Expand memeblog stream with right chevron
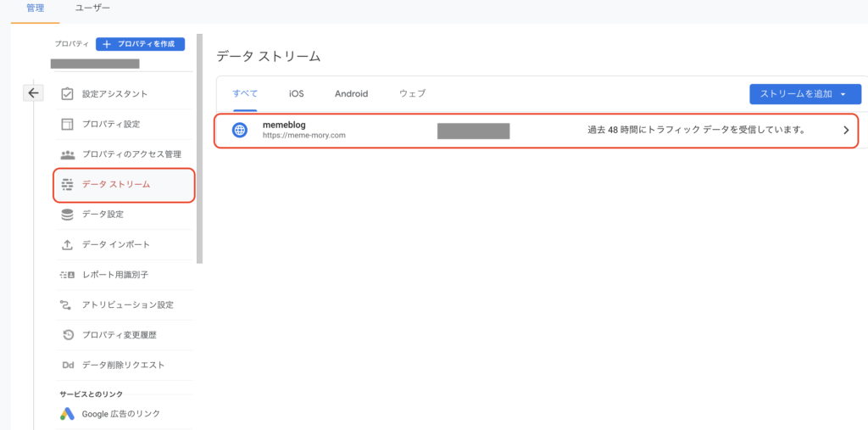The image size is (868, 430). 845,131
